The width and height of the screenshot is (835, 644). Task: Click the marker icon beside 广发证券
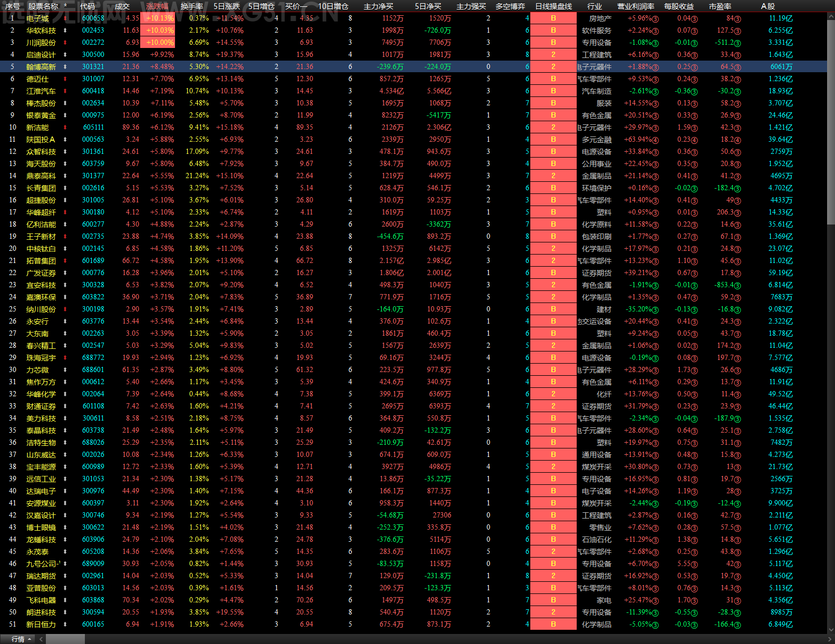(x=65, y=273)
